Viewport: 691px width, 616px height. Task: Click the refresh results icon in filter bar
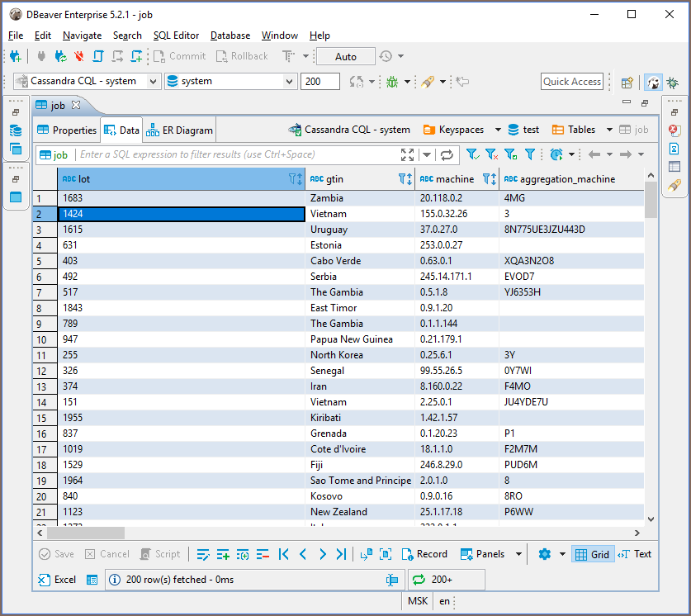click(447, 154)
